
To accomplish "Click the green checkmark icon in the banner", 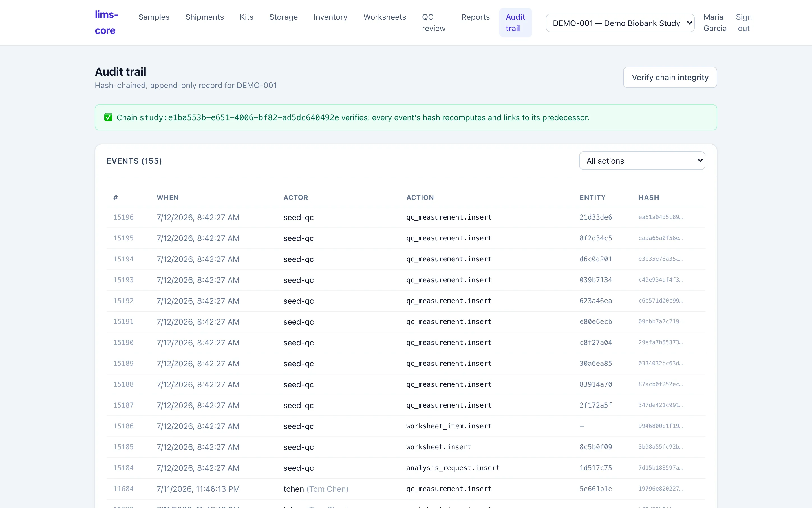I will 108,117.
